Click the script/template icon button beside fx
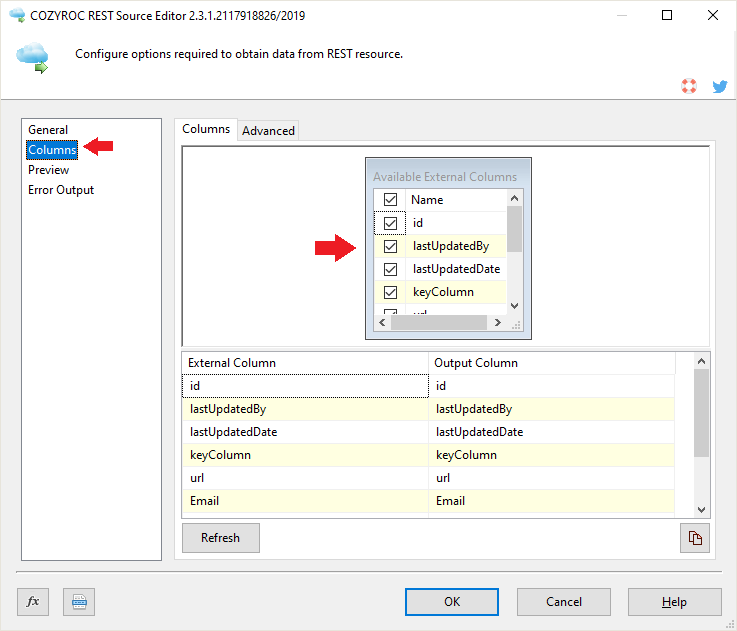Image resolution: width=737 pixels, height=631 pixels. point(79,601)
